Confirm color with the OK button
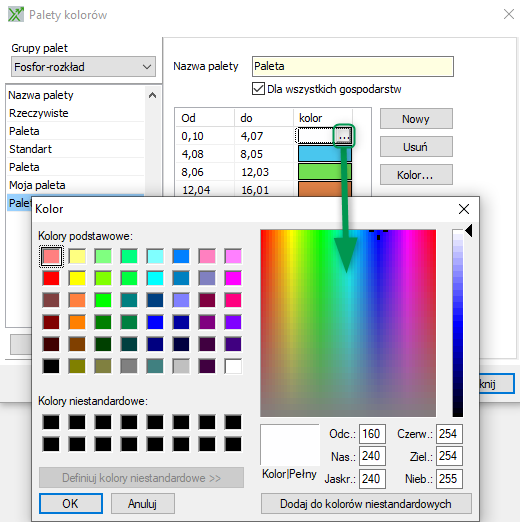 71,503
